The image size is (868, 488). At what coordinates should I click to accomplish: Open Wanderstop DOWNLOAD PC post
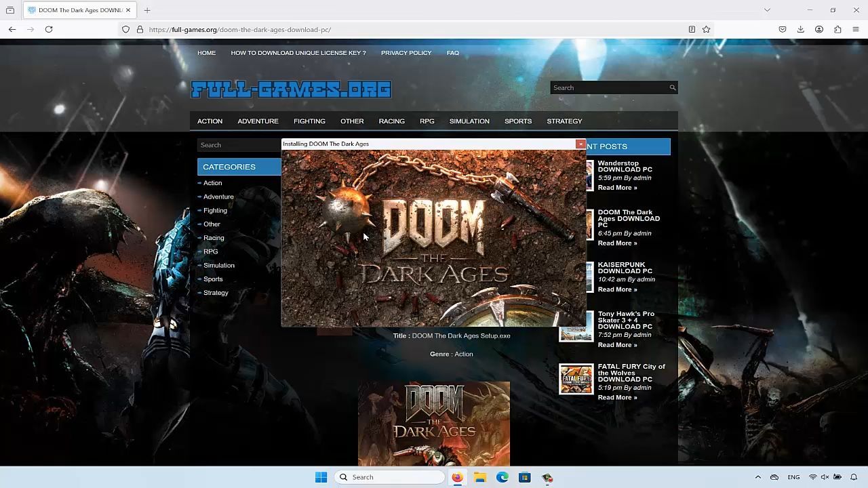click(625, 166)
